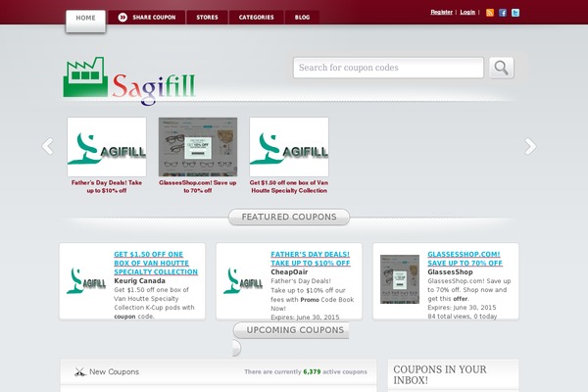Show next slides with right carousel arrow
Screen dimensions: 588x392
[x=530, y=146]
